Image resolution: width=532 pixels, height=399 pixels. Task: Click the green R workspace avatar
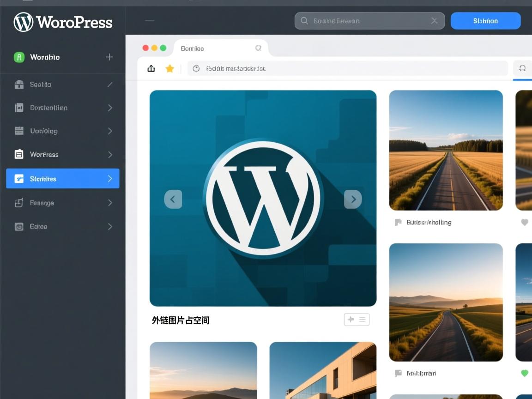19,57
